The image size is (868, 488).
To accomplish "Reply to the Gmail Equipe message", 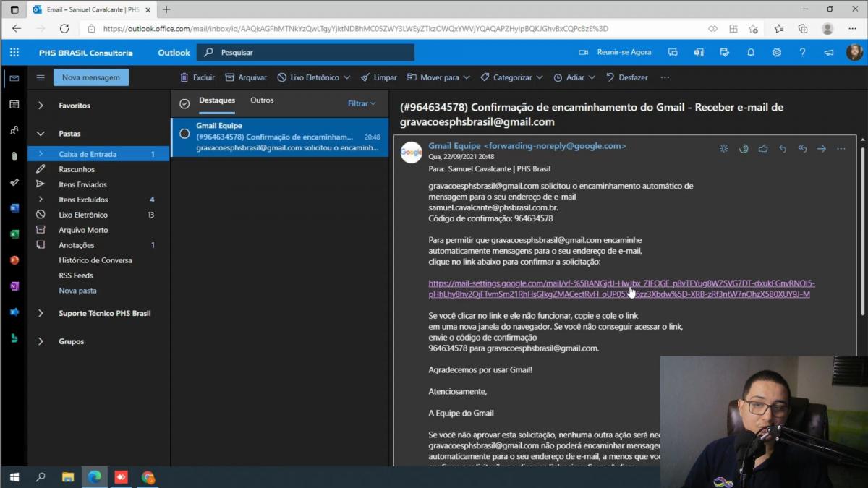I will [x=783, y=149].
